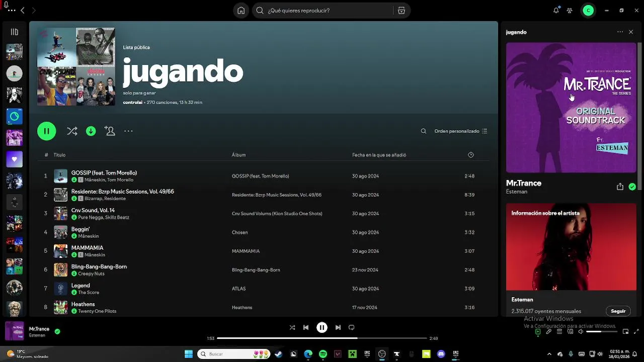The height and width of the screenshot is (362, 644).
Task: Open the album link ATLAS
Action: click(238, 289)
